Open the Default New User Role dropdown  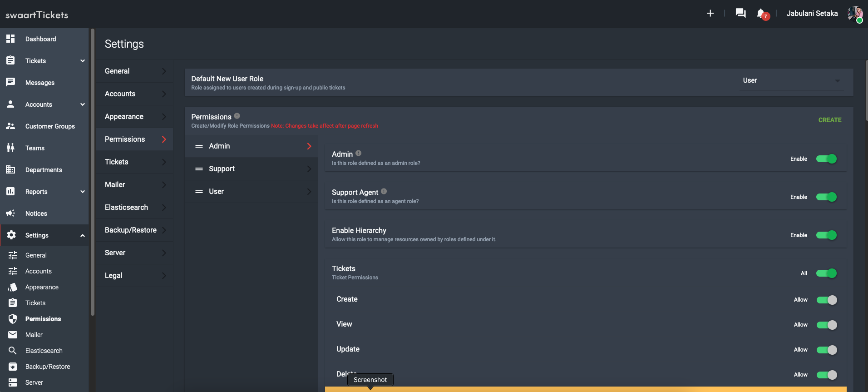click(791, 81)
